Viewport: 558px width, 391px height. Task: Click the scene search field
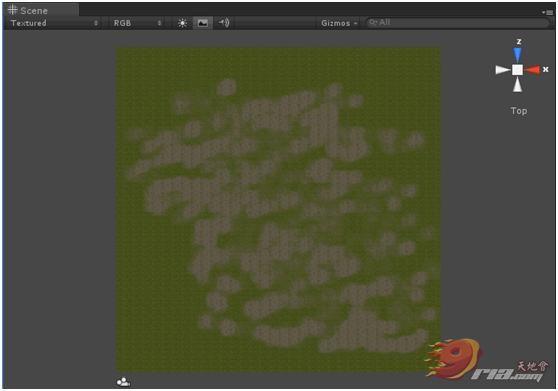coord(458,23)
